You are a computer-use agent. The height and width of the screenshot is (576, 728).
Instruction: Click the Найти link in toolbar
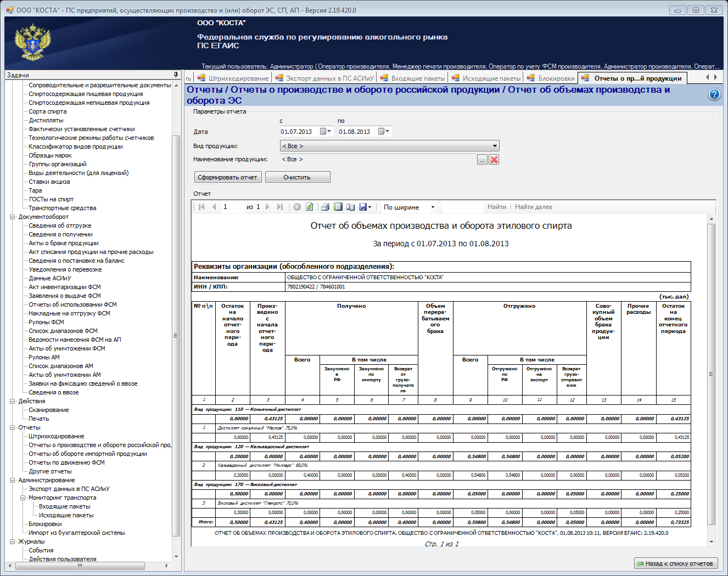pyautogui.click(x=497, y=207)
